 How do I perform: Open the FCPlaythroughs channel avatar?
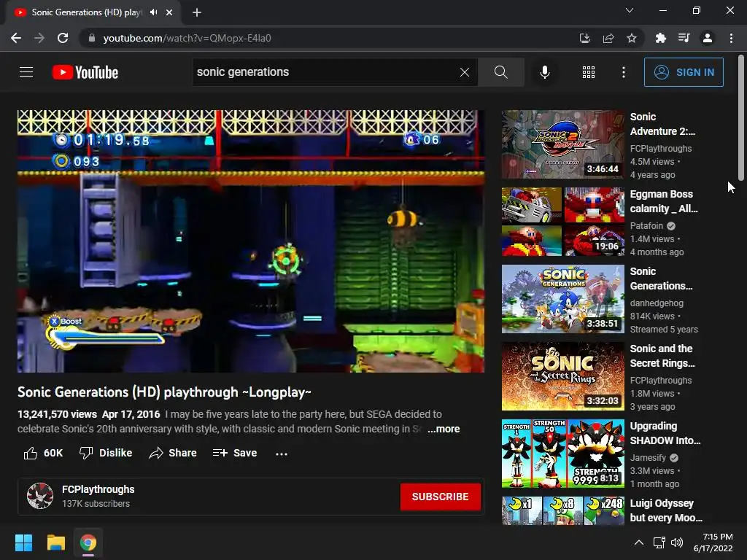coord(40,496)
